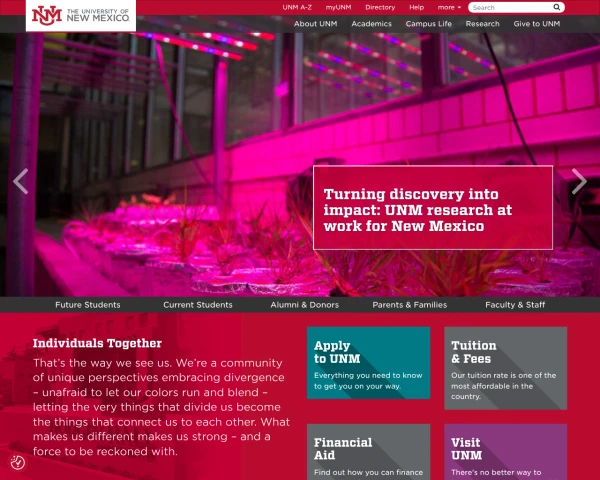Click the search magnifying glass icon
600x480 pixels.
point(557,7)
